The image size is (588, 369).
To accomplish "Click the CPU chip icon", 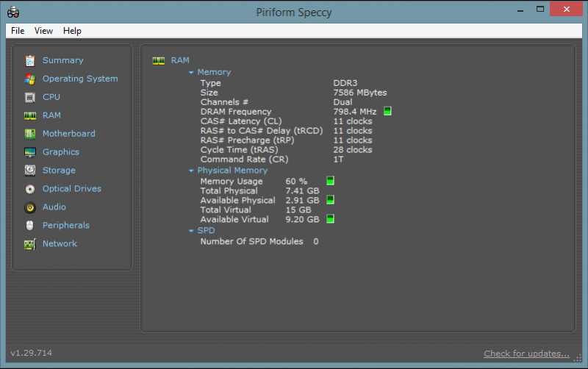I will [30, 97].
